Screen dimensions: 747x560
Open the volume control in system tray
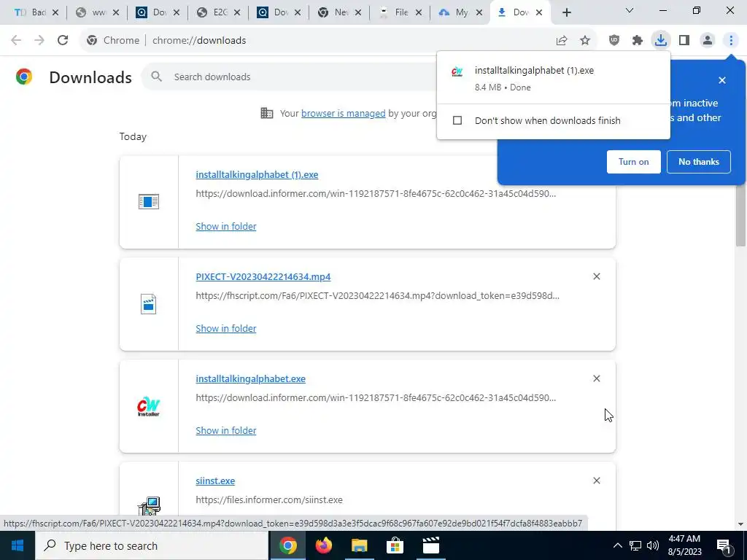(x=653, y=545)
